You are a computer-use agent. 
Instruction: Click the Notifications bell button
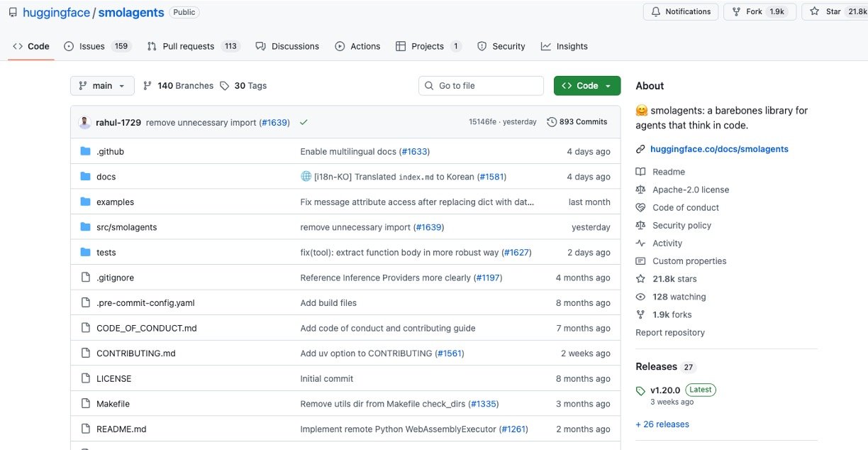click(680, 11)
